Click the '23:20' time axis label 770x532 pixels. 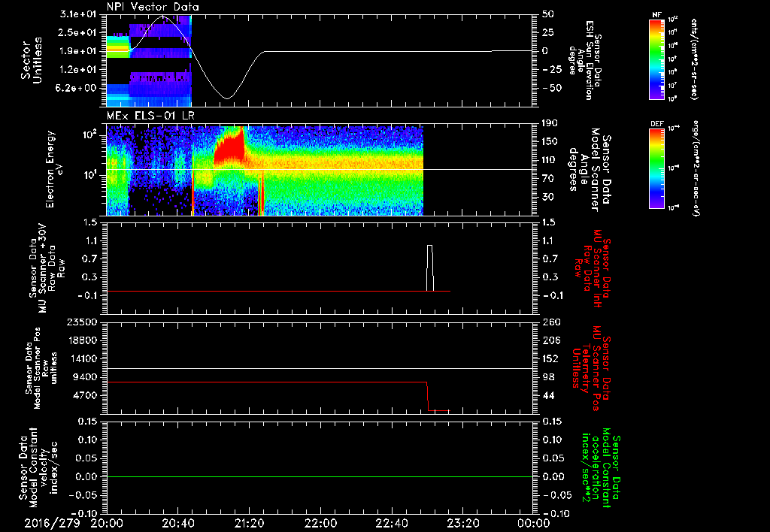point(462,523)
